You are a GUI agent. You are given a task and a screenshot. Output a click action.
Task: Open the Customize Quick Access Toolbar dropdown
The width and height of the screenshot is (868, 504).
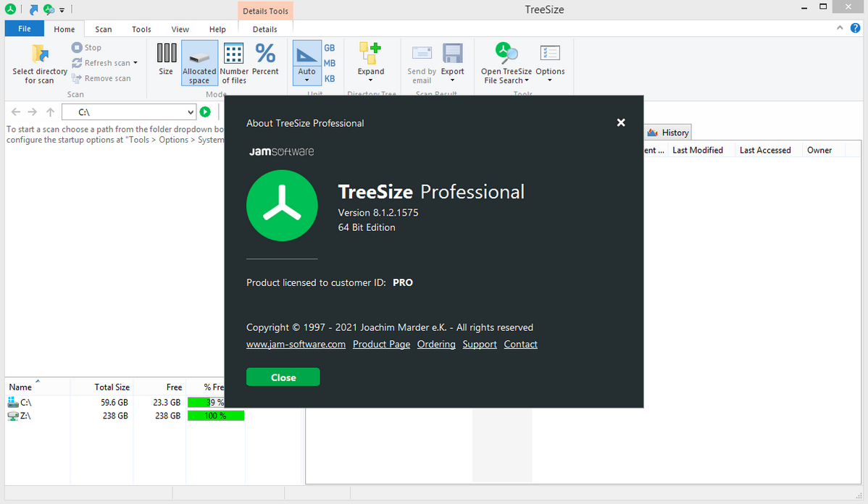coord(62,10)
